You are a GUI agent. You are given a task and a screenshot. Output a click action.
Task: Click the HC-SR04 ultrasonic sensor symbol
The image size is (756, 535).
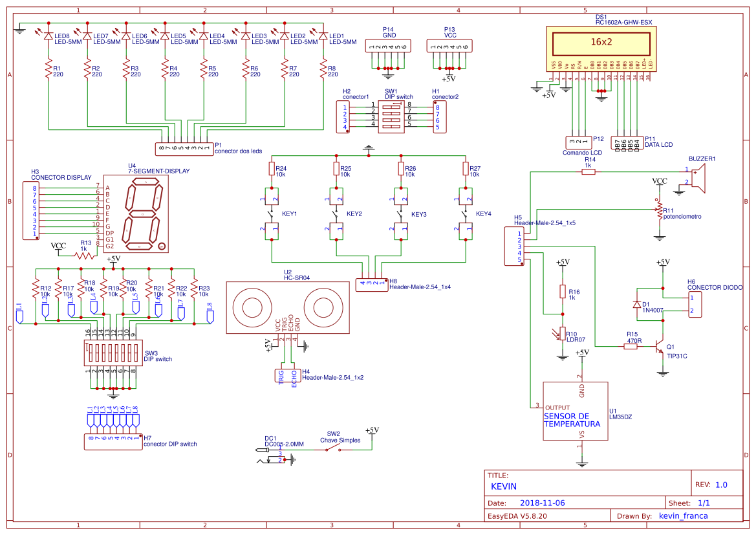[286, 307]
